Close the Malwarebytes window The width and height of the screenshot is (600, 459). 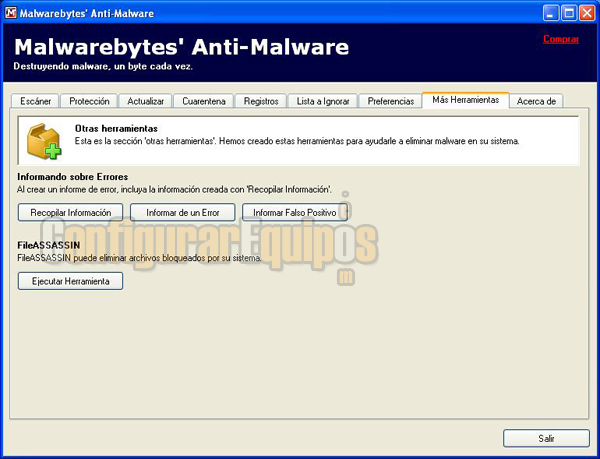click(x=586, y=13)
